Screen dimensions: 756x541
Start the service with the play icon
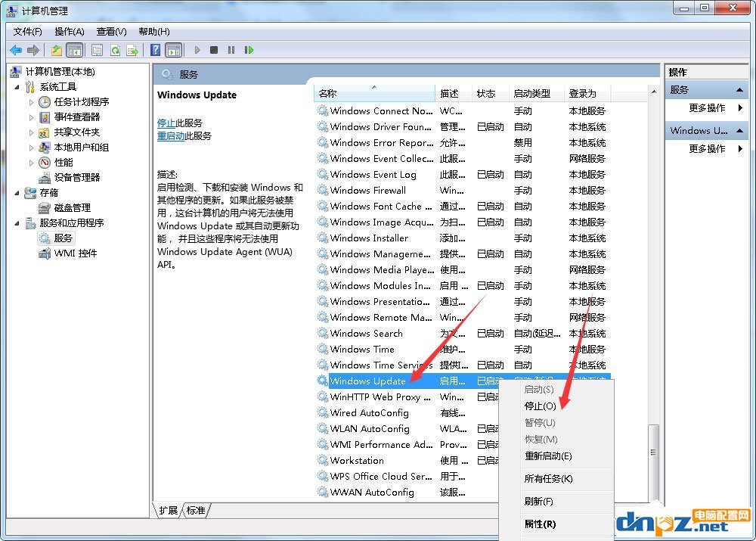[x=197, y=50]
